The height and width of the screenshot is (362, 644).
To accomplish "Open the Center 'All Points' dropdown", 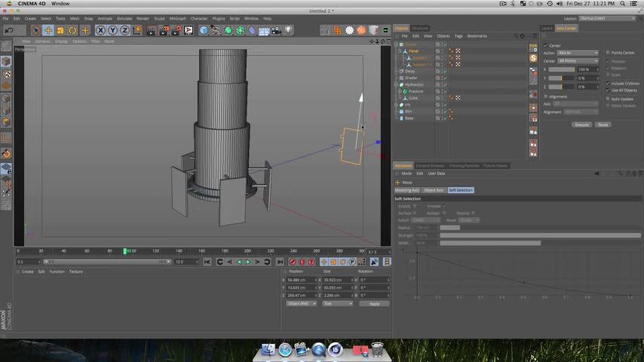I will (578, 60).
